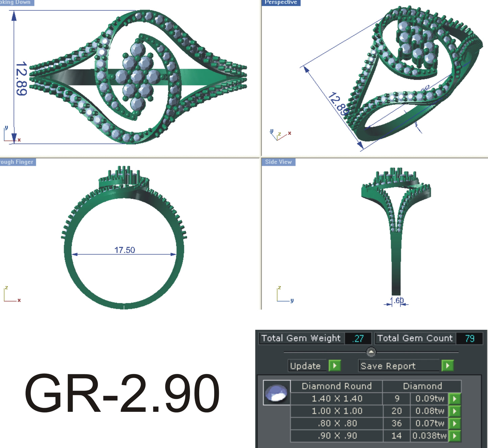Screen dimensions: 488x448
Task: Select the Perspective viewport title bar
Action: click(281, 2)
